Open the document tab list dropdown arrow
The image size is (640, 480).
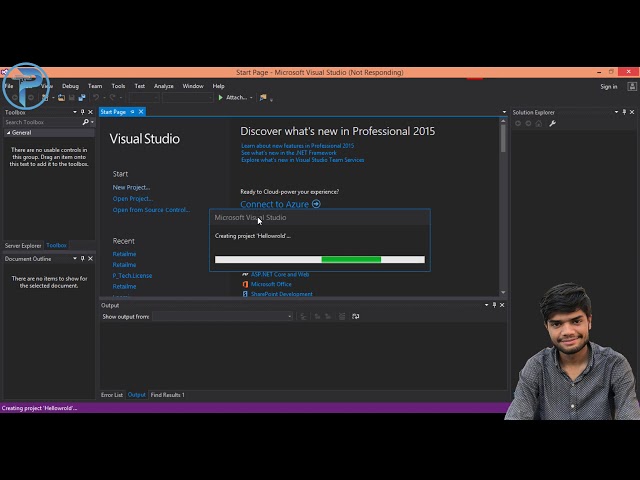coord(504,112)
